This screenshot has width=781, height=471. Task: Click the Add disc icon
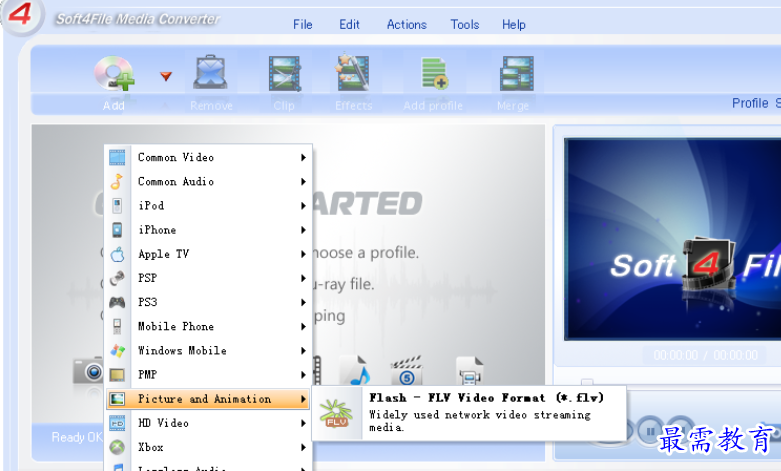115,74
